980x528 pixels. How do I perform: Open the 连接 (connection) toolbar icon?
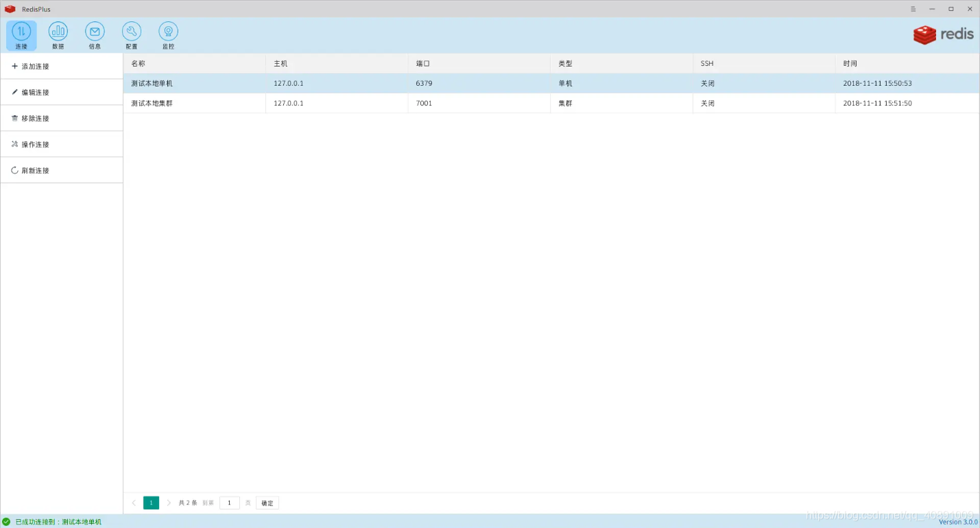click(21, 36)
